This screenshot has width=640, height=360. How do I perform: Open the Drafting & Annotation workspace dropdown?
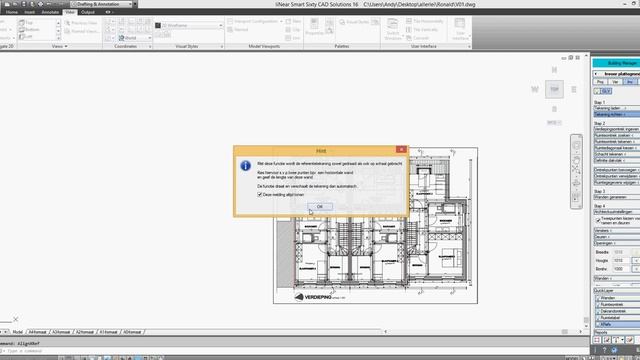[102, 4]
